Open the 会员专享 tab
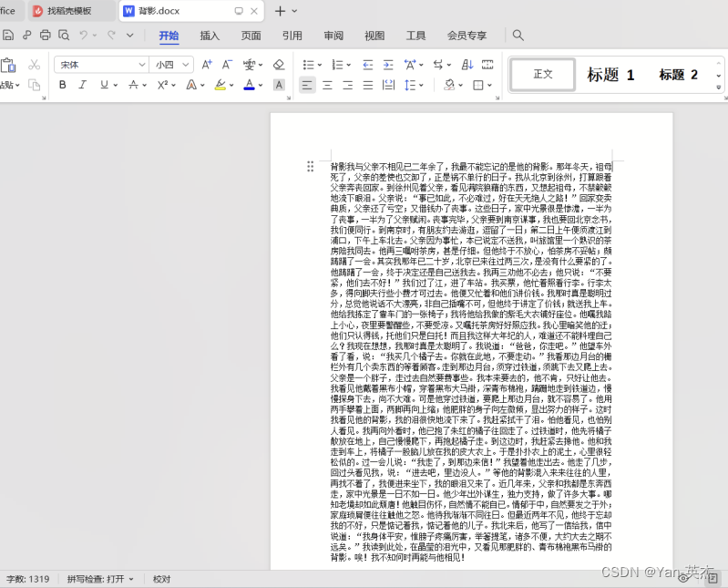 (x=467, y=36)
